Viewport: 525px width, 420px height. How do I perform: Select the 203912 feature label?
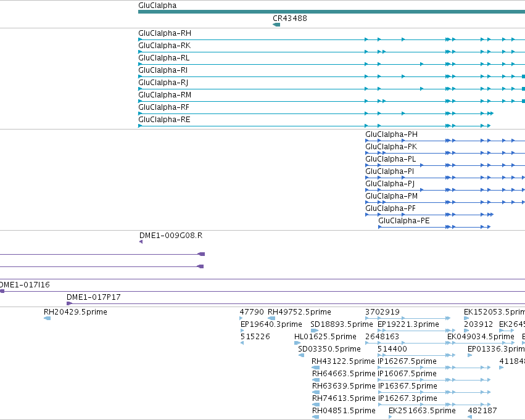[x=479, y=324]
